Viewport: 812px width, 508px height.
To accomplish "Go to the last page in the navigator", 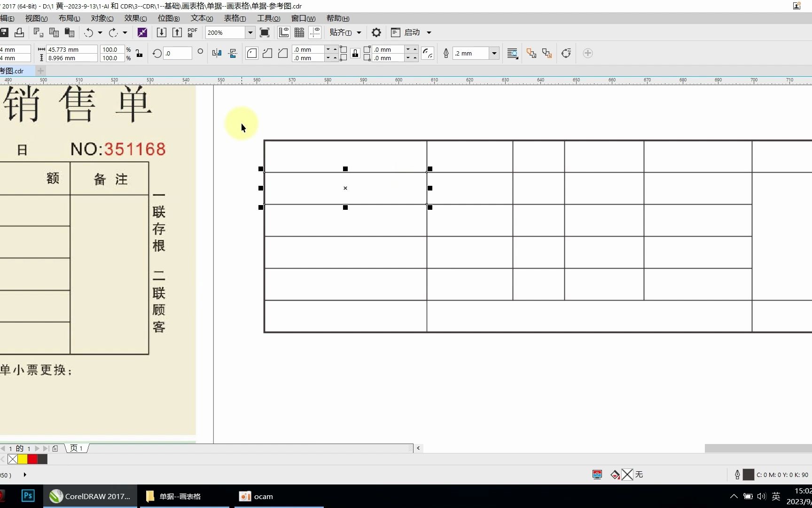I will pos(46,448).
